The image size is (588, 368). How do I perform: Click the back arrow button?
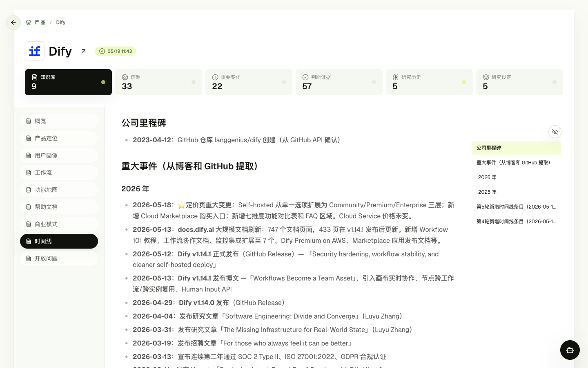point(13,22)
